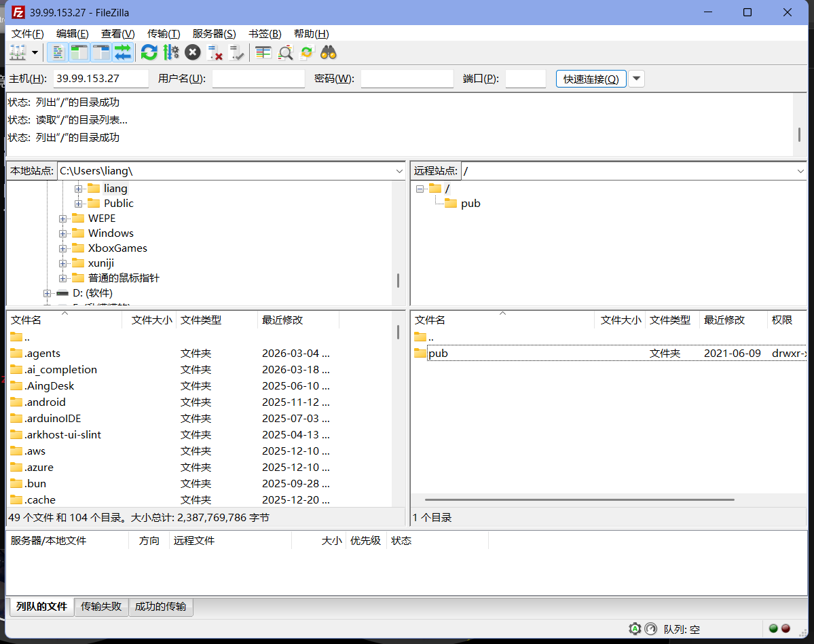Viewport: 814px width, 644px height.
Task: Sort local files by 文件名 column
Action: click(64, 320)
